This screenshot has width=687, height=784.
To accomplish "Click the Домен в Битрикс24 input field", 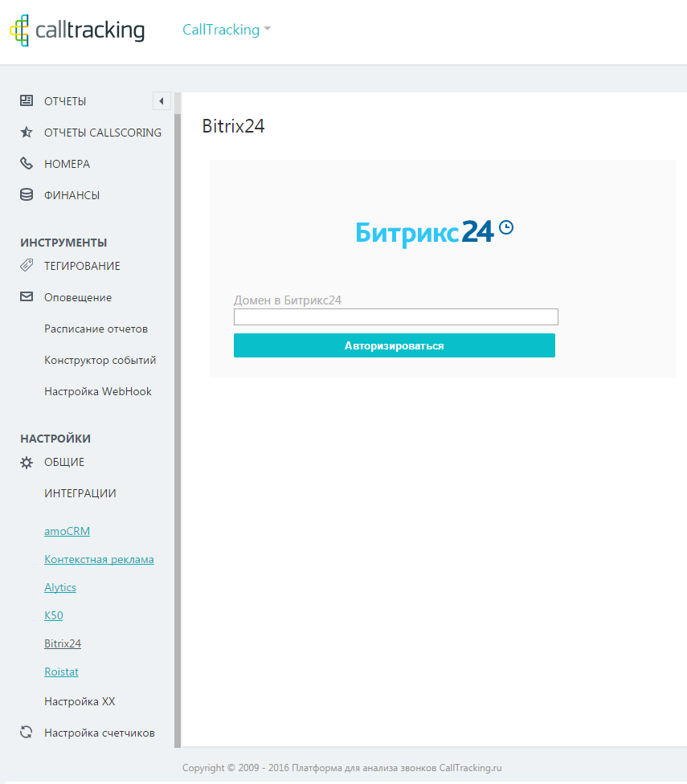I will pyautogui.click(x=395, y=316).
